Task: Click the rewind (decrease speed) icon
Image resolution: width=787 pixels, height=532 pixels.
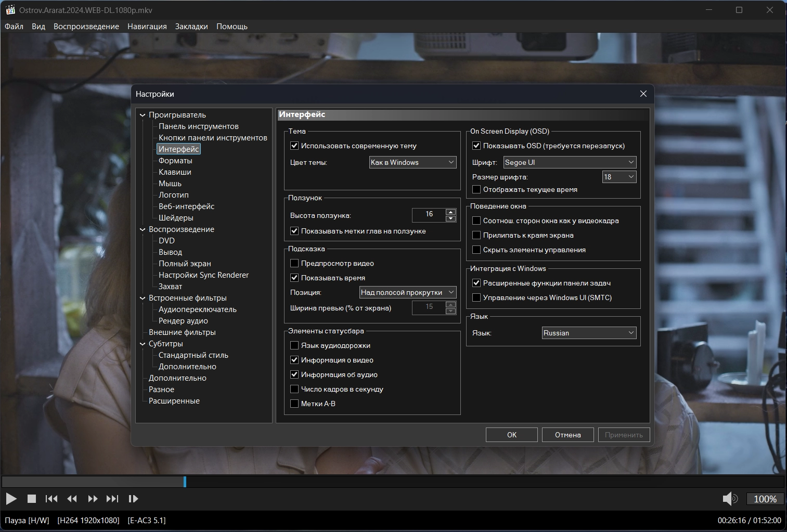Action: (72, 499)
